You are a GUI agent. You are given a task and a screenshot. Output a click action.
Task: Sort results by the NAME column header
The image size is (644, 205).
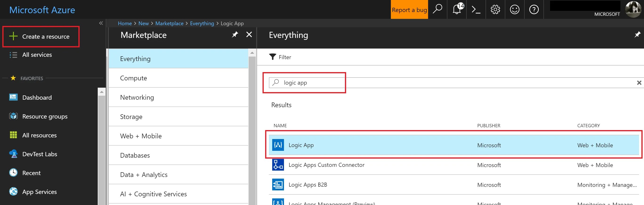click(x=280, y=125)
